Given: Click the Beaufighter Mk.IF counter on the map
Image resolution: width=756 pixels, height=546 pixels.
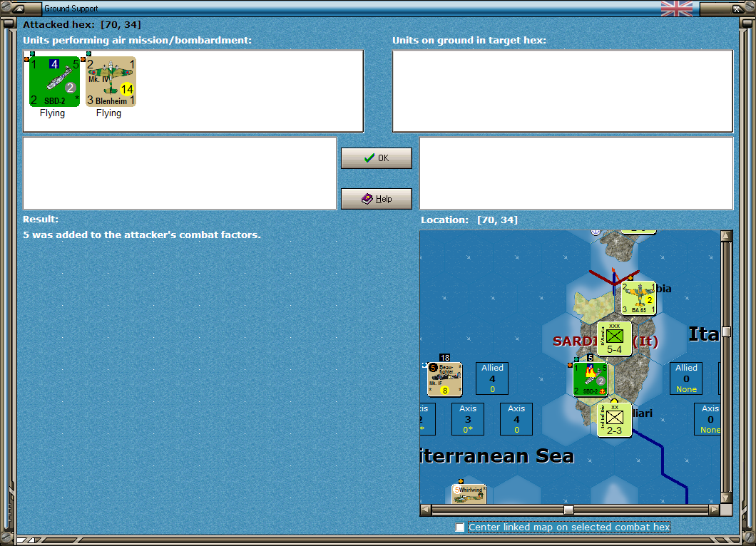Looking at the screenshot, I should [x=445, y=378].
